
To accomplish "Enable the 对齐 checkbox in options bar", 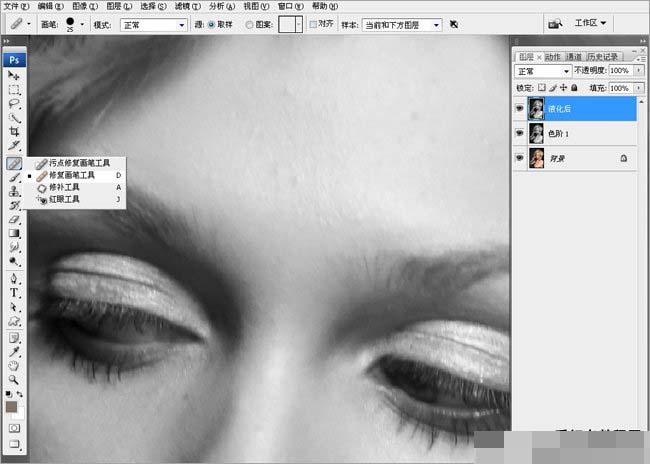I will (313, 23).
